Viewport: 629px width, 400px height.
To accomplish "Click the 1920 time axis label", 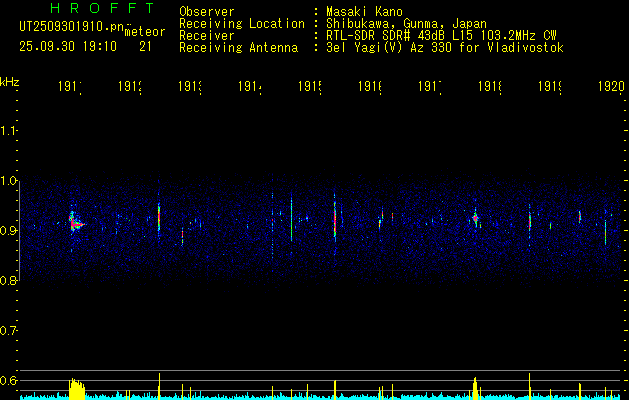I will coord(611,87).
